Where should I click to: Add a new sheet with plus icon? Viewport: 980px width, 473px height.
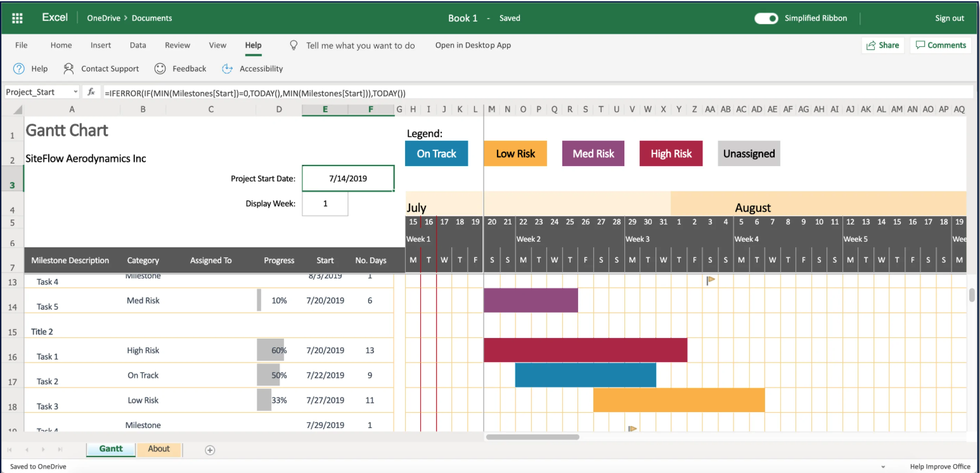coord(210,450)
